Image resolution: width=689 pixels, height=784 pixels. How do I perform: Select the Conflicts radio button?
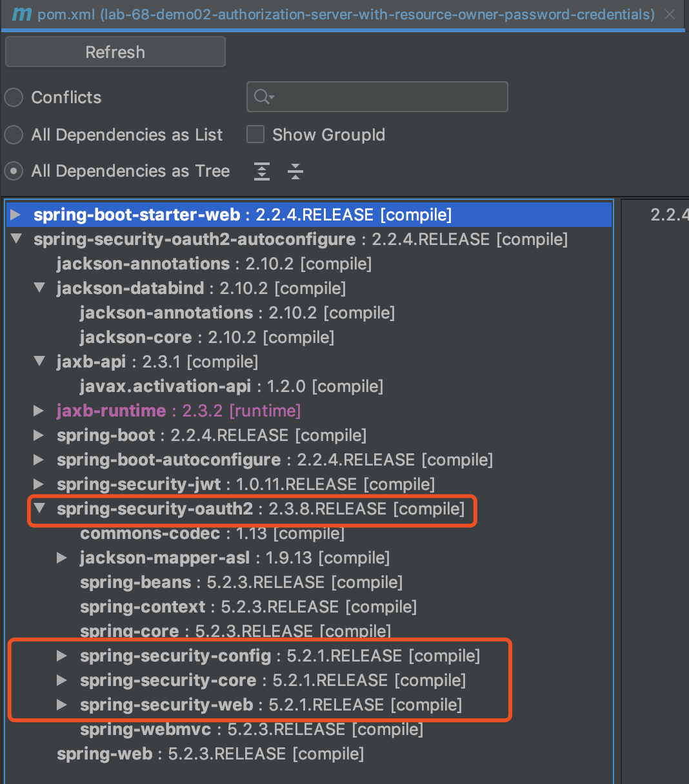(14, 97)
